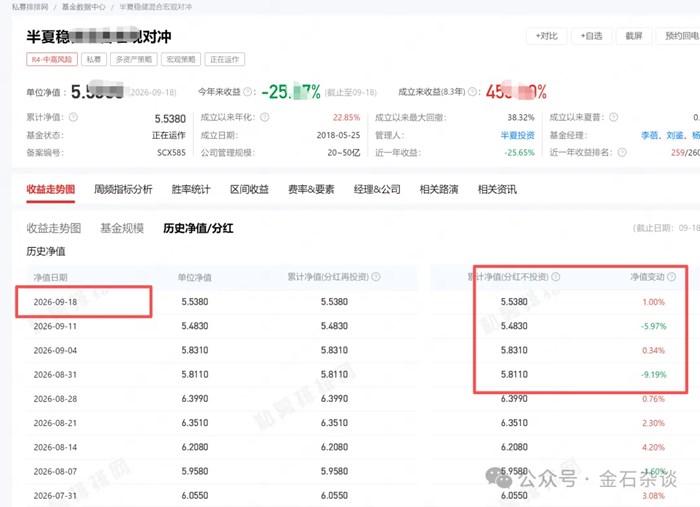Select date cell 2026-08-07
700x507 pixels.
click(x=55, y=471)
